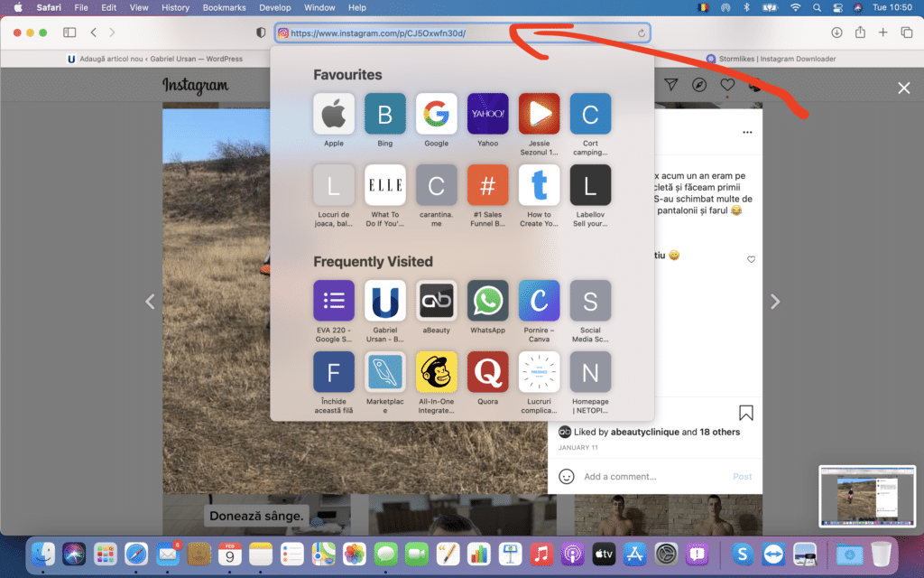Open the Locuri de joaca favourite tile
This screenshot has width=924, height=578.
click(x=334, y=185)
